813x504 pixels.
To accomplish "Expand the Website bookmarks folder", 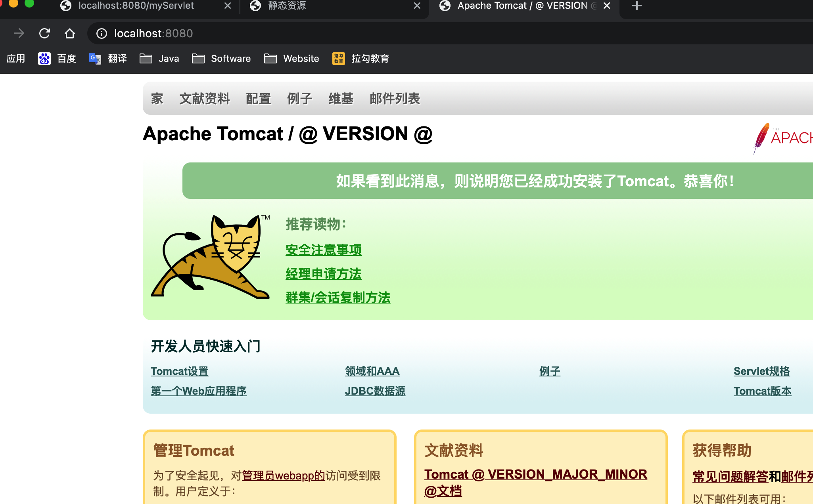I will tap(291, 59).
